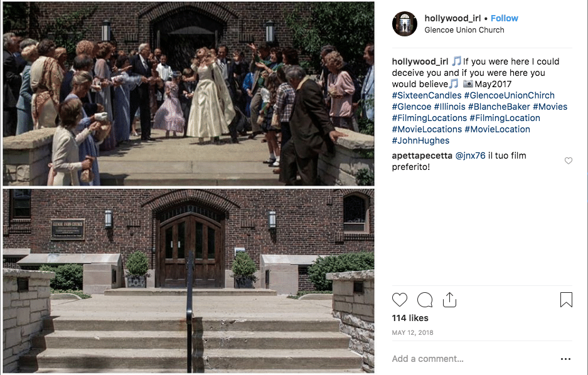The height and width of the screenshot is (375, 588).
Task: Open the #SixteenCandles hashtag
Action: [x=427, y=95]
